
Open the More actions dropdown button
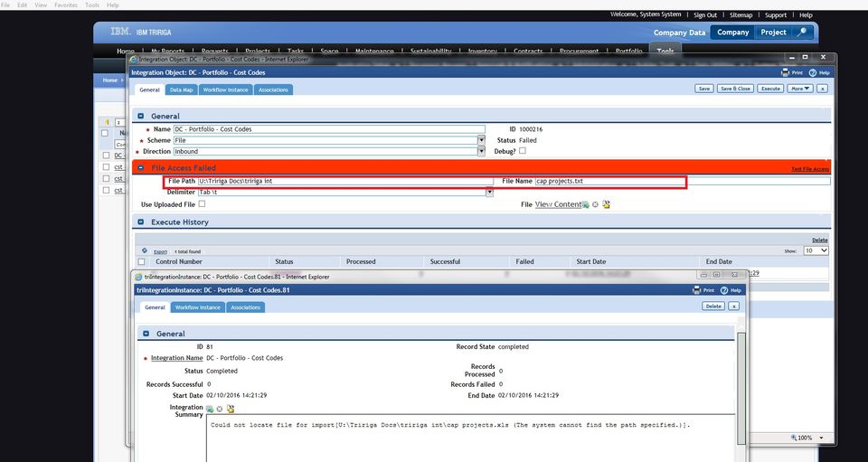coord(800,89)
